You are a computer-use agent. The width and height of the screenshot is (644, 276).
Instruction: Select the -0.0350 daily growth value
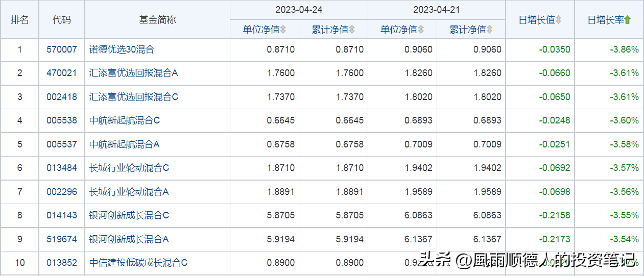point(555,49)
